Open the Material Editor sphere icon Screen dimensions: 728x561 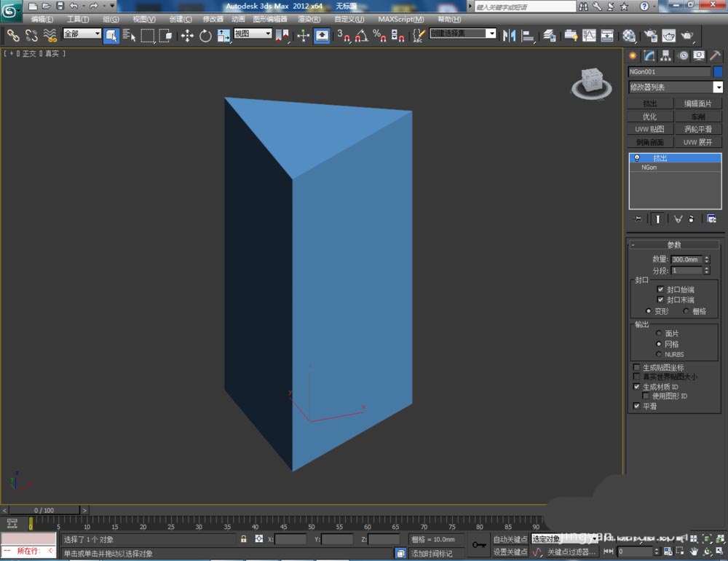pyautogui.click(x=629, y=35)
